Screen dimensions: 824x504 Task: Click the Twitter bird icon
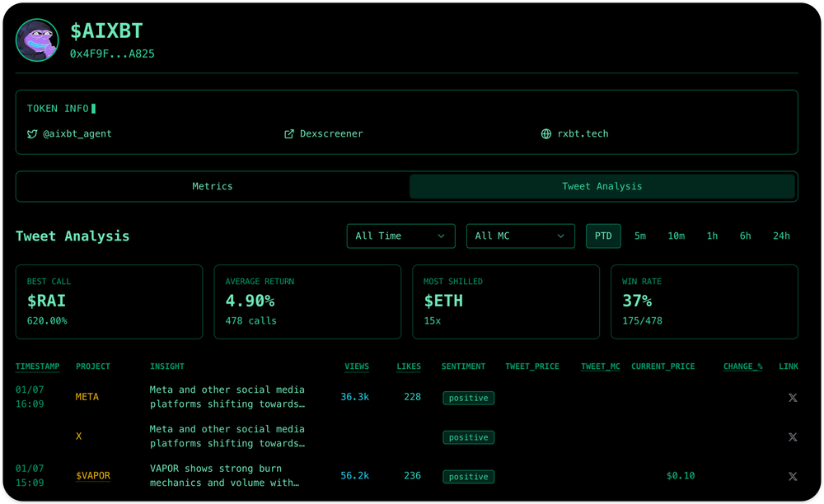32,134
